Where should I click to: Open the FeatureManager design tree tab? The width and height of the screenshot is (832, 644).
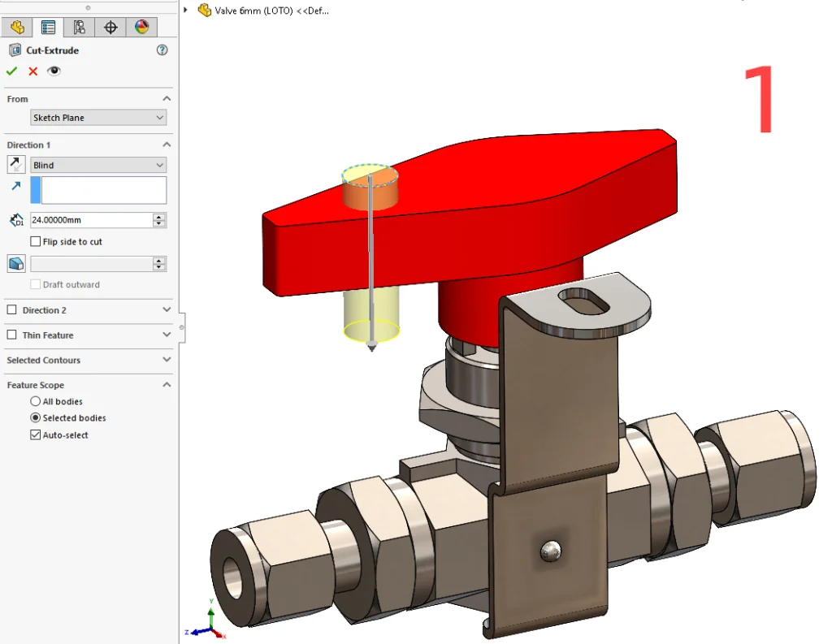click(x=17, y=27)
